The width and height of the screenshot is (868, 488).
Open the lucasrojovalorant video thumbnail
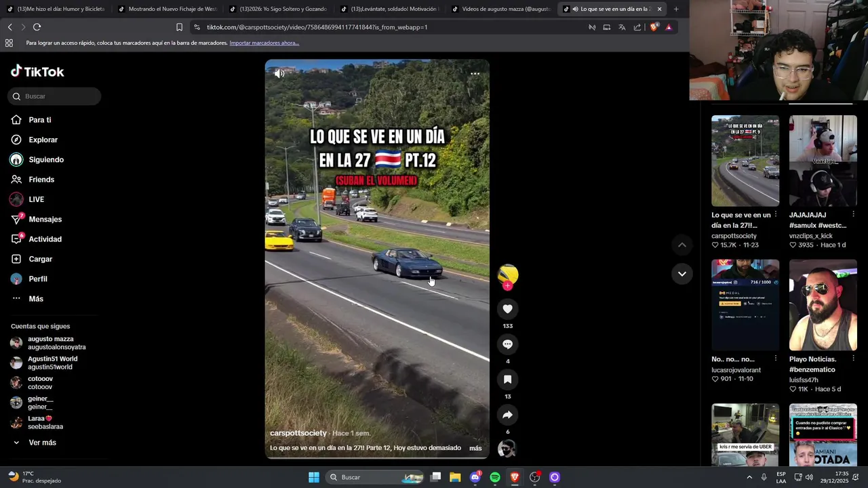(745, 305)
